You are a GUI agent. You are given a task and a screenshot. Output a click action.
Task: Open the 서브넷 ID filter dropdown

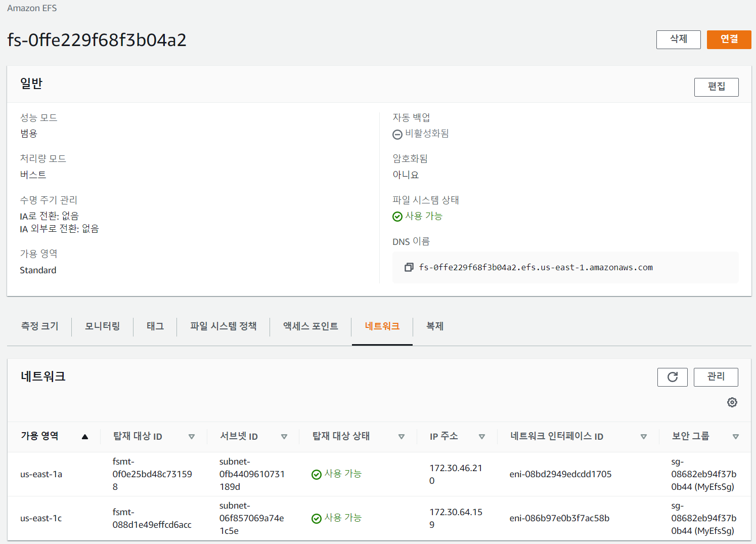point(285,436)
